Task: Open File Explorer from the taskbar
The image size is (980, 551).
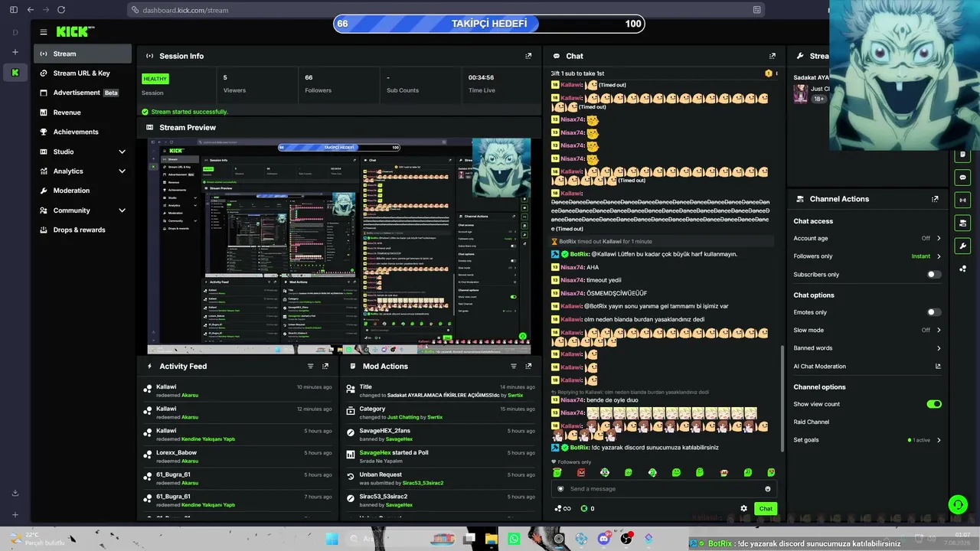Action: (x=492, y=539)
